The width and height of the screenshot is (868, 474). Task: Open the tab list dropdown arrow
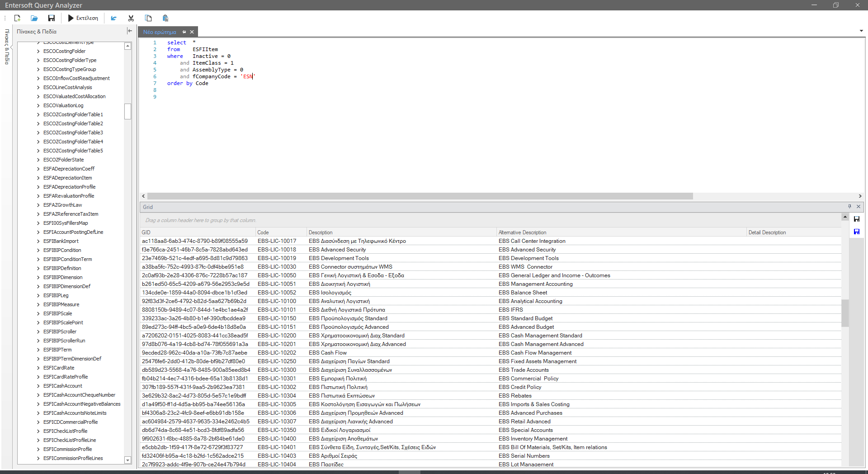click(861, 31)
